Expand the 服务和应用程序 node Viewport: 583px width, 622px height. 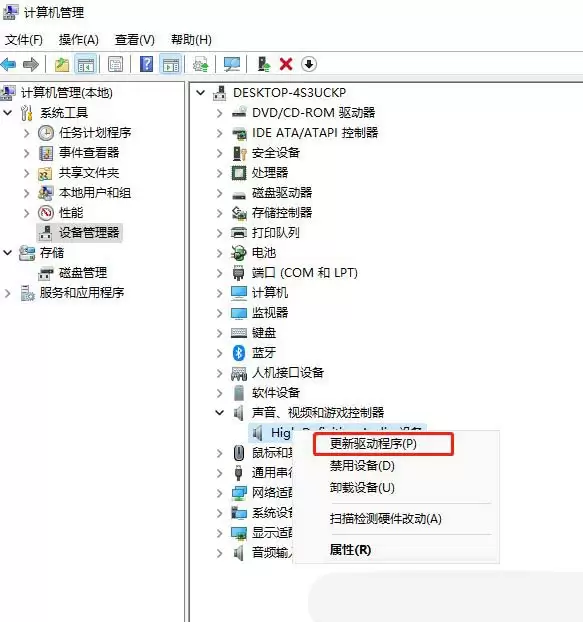click(8, 293)
